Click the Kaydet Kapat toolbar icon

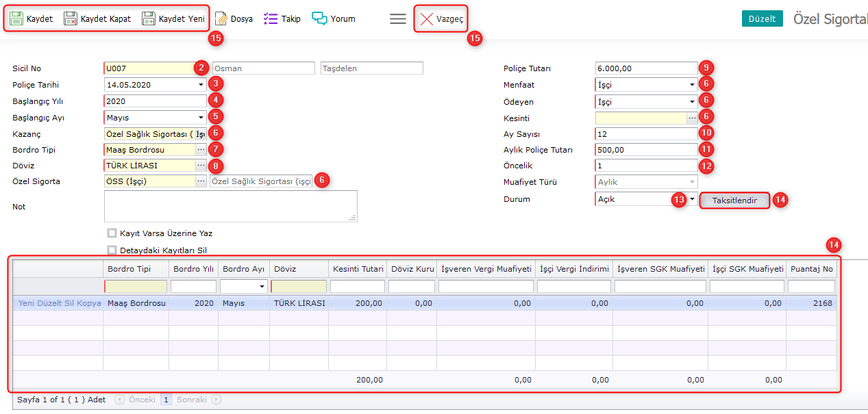tap(71, 19)
